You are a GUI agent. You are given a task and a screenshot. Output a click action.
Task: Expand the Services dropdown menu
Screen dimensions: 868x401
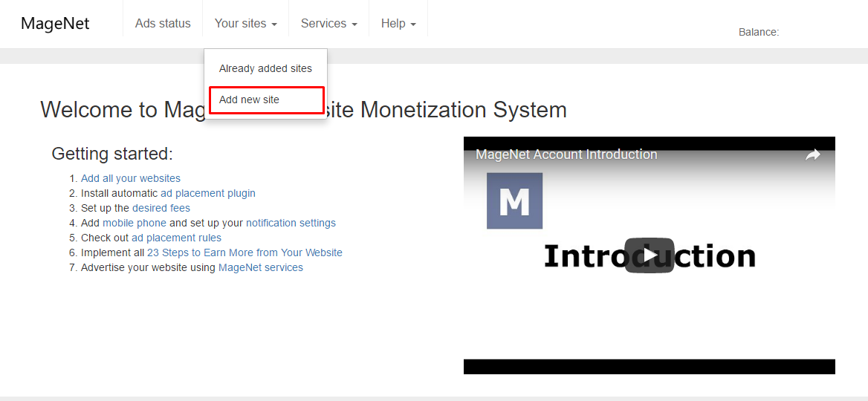click(328, 24)
